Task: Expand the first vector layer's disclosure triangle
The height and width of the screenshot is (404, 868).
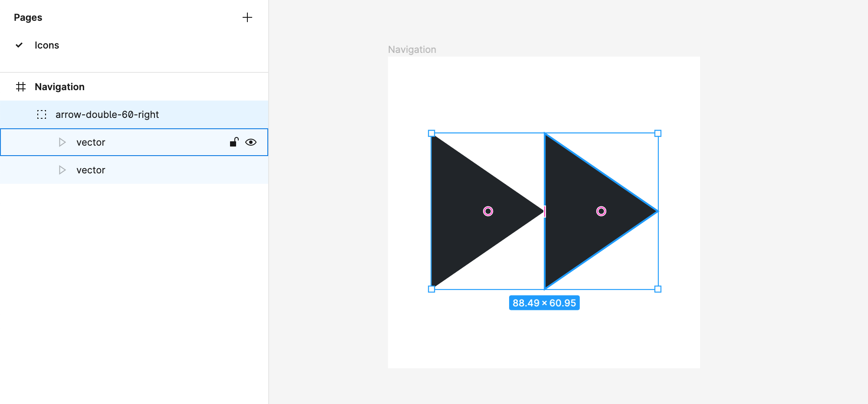Action: 63,142
